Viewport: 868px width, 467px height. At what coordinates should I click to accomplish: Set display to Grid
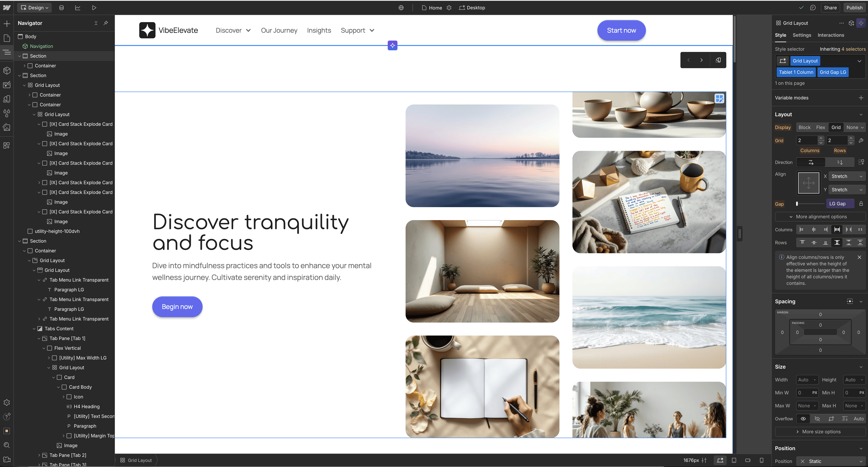(836, 127)
